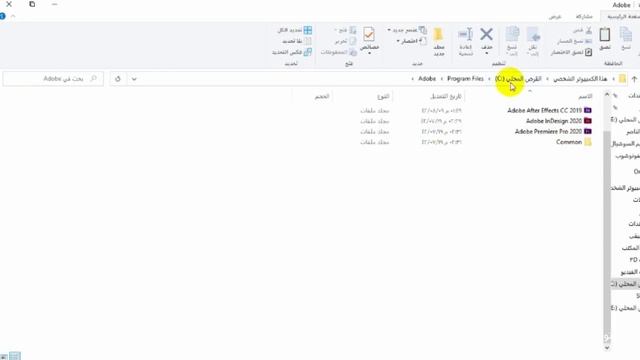Click the After Effects folder icon
The height and width of the screenshot is (360, 640).
click(x=587, y=110)
